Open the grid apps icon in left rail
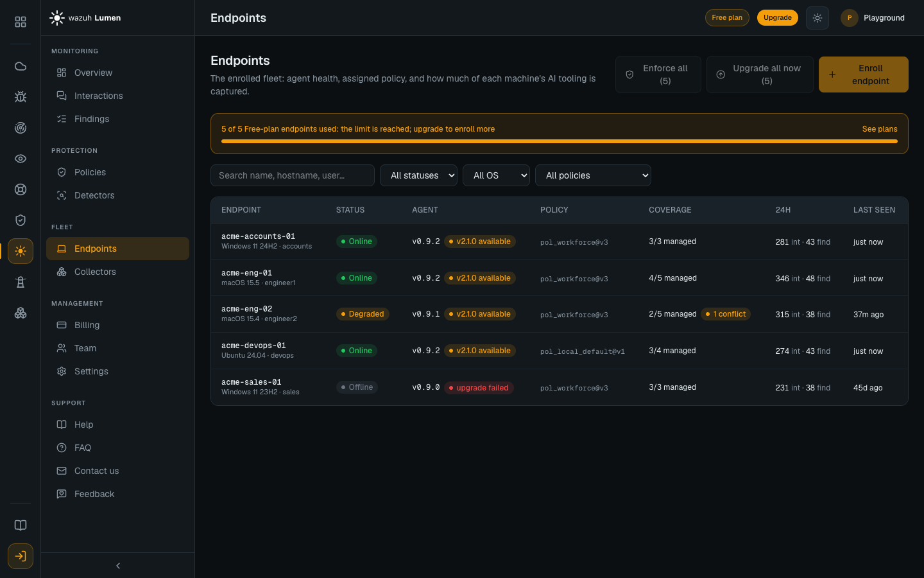The image size is (924, 578). point(21,22)
